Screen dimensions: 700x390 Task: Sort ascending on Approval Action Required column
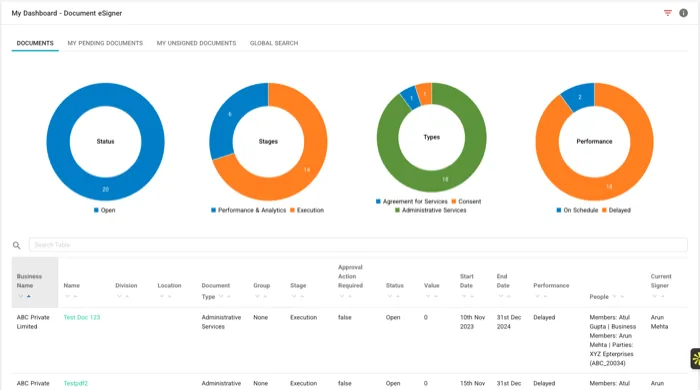350,296
